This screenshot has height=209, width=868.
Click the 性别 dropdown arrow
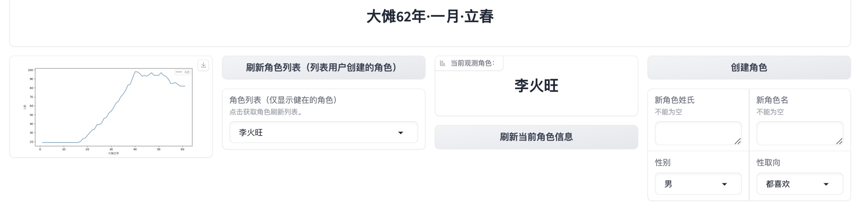(724, 184)
